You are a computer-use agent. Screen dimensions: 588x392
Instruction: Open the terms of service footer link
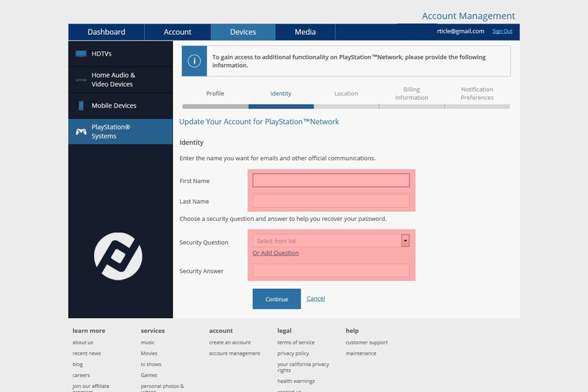point(296,342)
